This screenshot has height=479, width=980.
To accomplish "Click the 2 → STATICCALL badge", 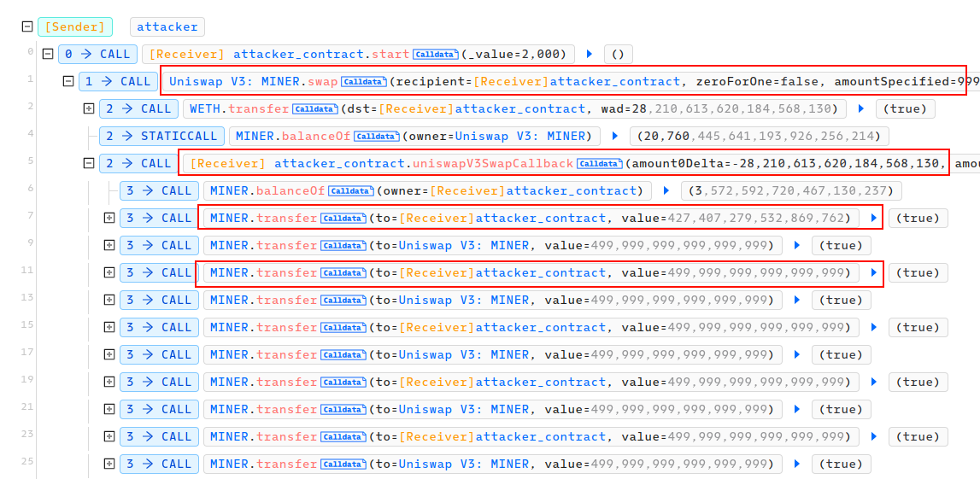I will 161,136.
